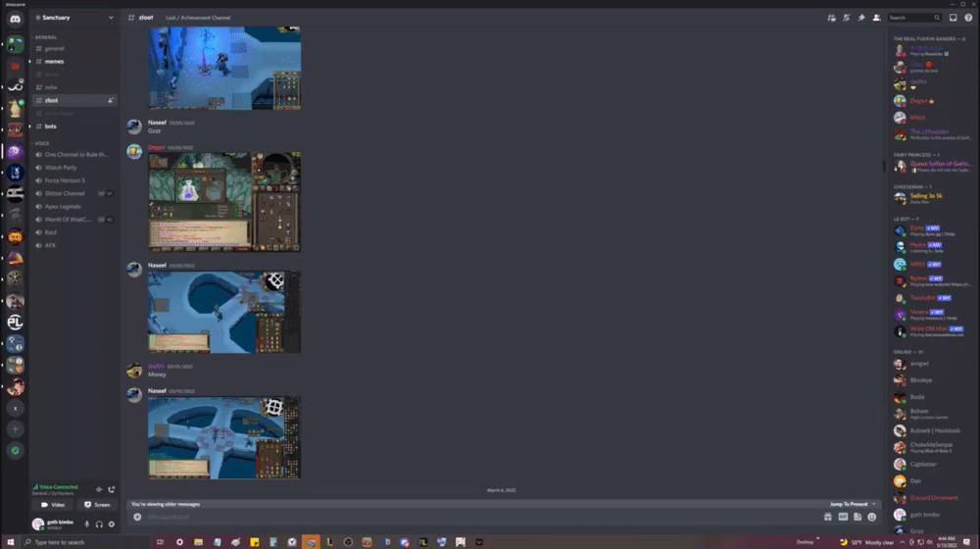
Task: Open Task View icon in taskbar
Action: pyautogui.click(x=160, y=542)
